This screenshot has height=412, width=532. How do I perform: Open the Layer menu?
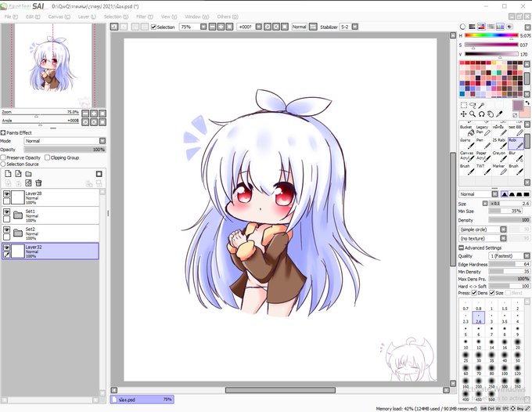(x=87, y=16)
